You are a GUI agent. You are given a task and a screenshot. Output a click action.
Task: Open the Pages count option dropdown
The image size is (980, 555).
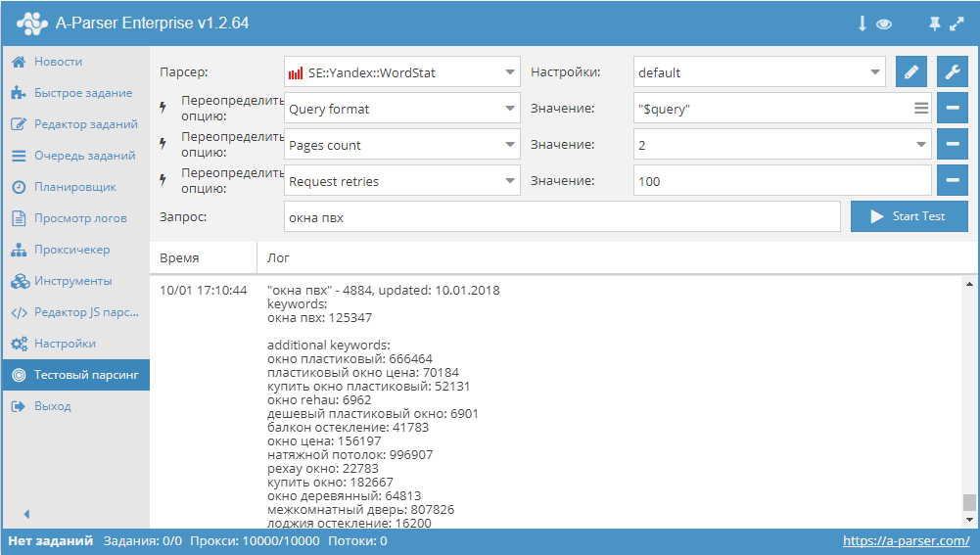401,145
